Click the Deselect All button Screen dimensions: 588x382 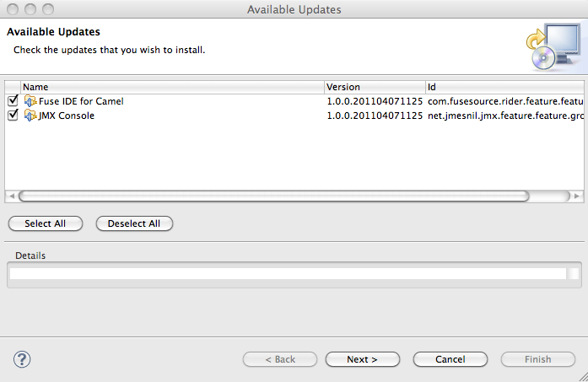coord(134,223)
